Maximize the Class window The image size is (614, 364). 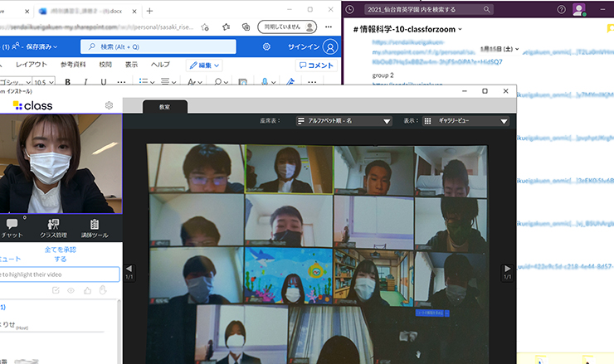pos(485,91)
